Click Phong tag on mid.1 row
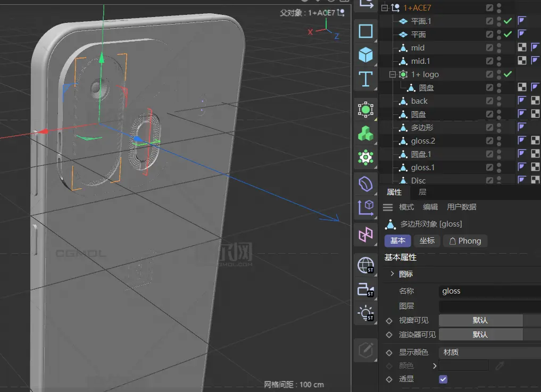Image resolution: width=541 pixels, height=392 pixels. coord(535,61)
